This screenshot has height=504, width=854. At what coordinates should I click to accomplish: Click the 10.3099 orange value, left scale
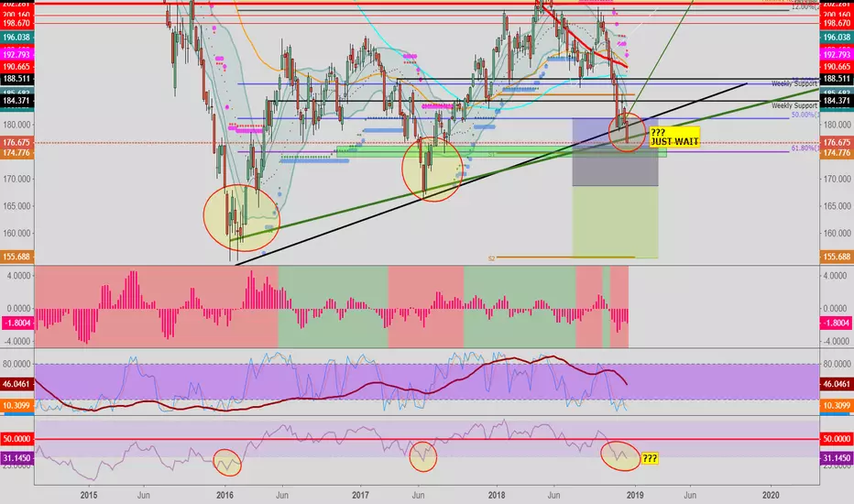(x=16, y=405)
